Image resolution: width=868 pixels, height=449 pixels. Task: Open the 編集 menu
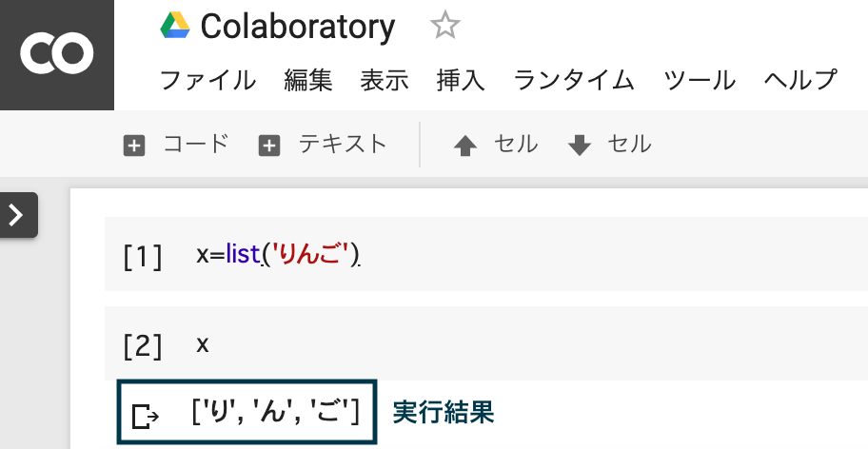tap(308, 80)
